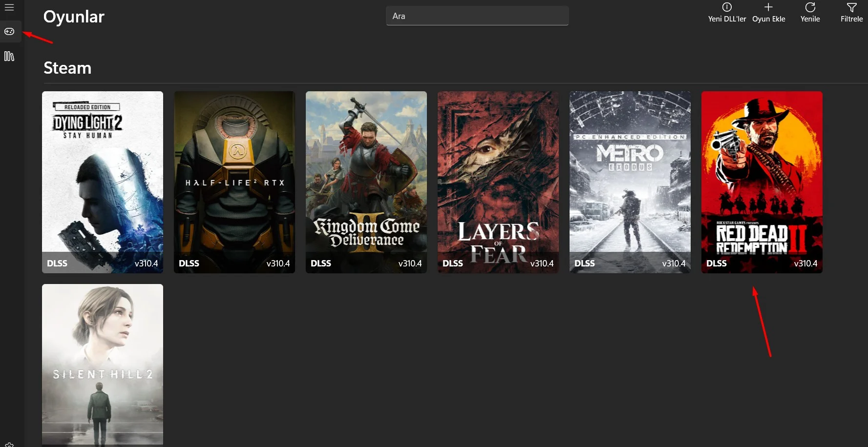Open the Silent Hill 2 game card
This screenshot has width=868, height=447.
[103, 365]
